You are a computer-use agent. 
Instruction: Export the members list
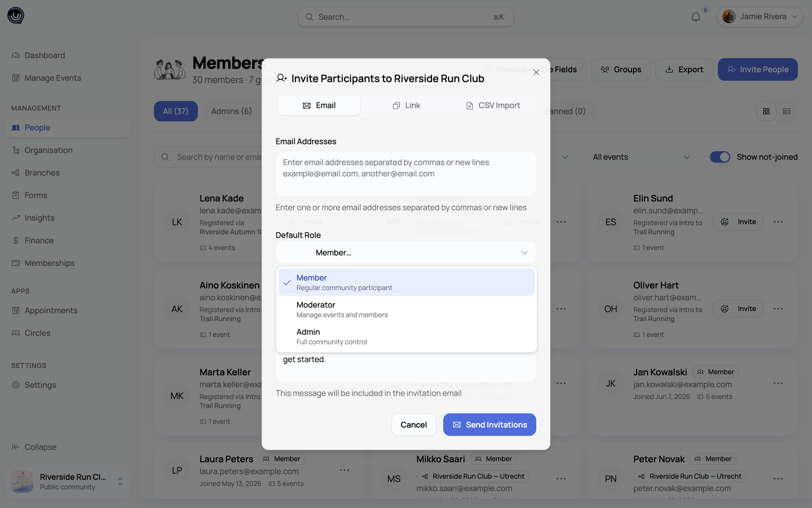(684, 69)
